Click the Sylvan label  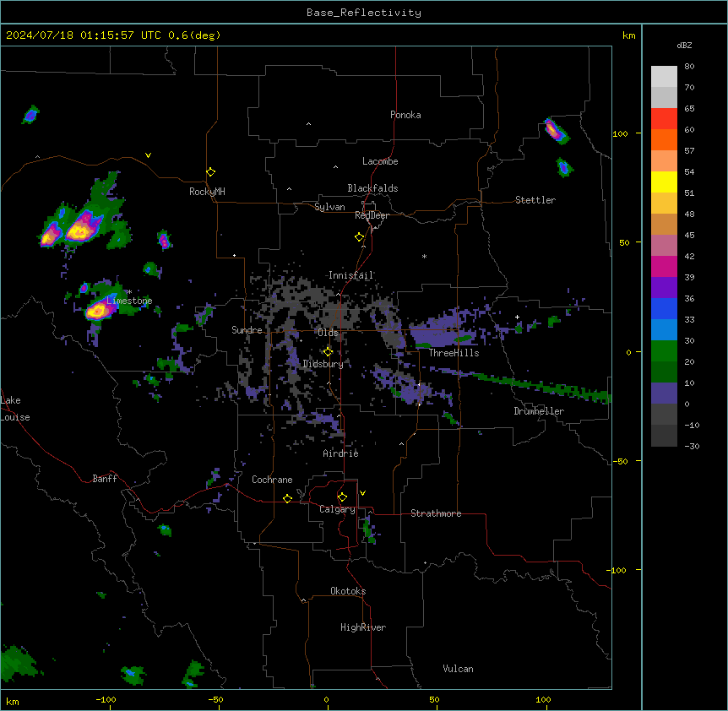pyautogui.click(x=329, y=207)
